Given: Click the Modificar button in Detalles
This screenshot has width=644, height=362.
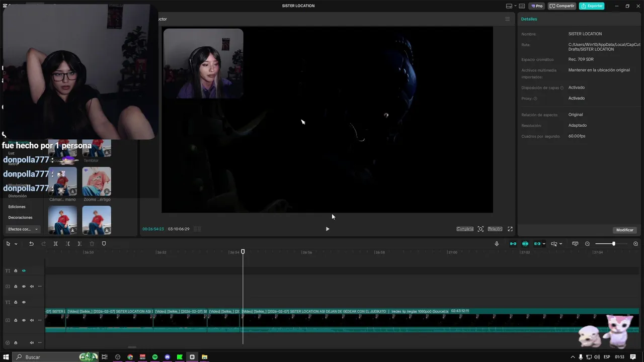Looking at the screenshot, I should [625, 230].
